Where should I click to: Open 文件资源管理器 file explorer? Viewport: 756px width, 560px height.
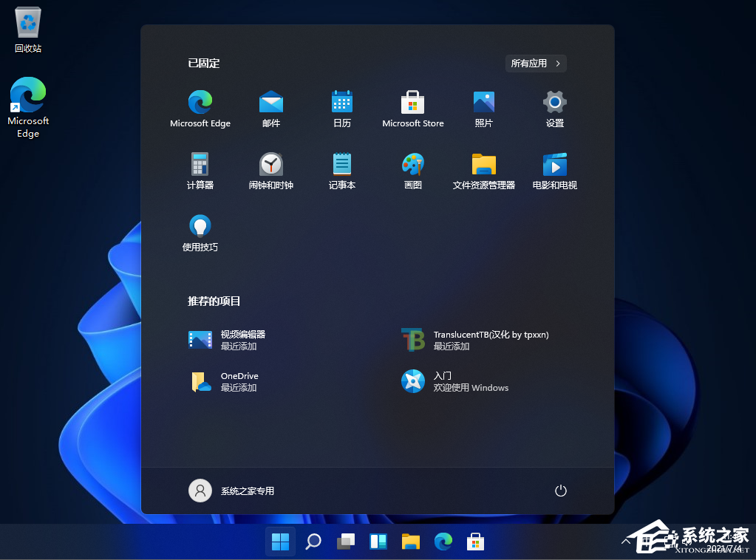point(483,170)
